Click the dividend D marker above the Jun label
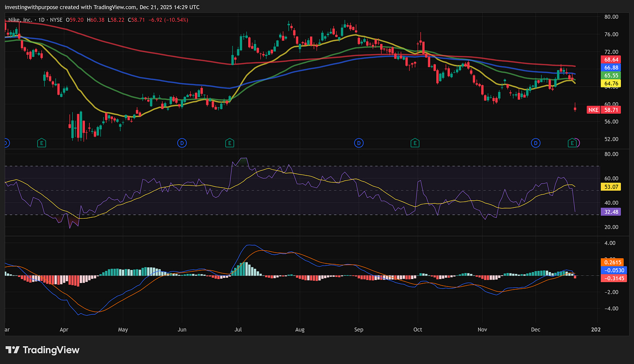 pyautogui.click(x=182, y=142)
